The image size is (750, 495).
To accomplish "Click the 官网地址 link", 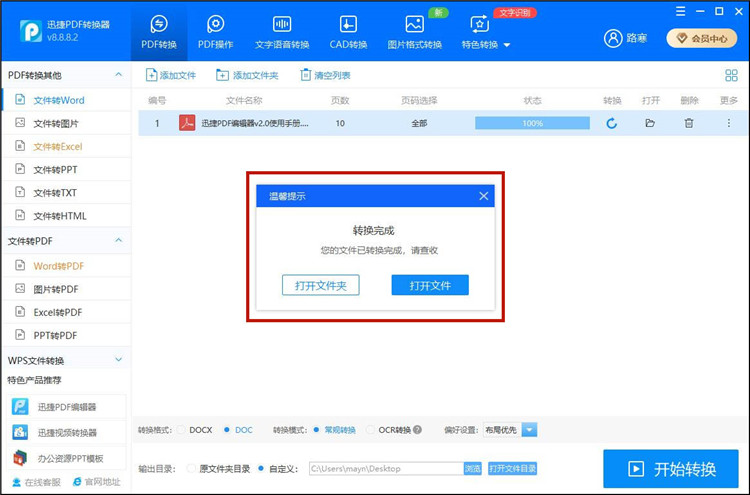I will point(97,482).
